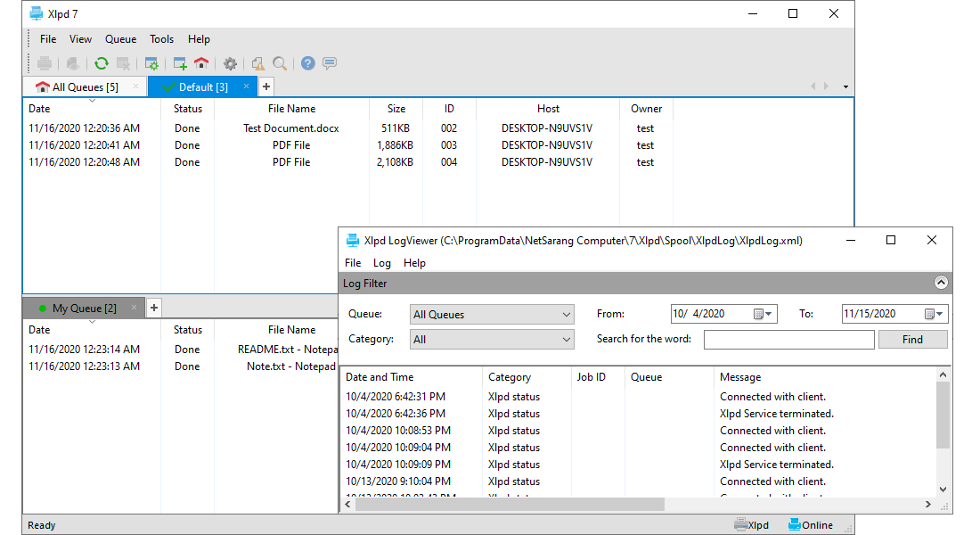The height and width of the screenshot is (535, 980).
Task: Click the red house All Queues toolbar icon
Action: point(201,63)
